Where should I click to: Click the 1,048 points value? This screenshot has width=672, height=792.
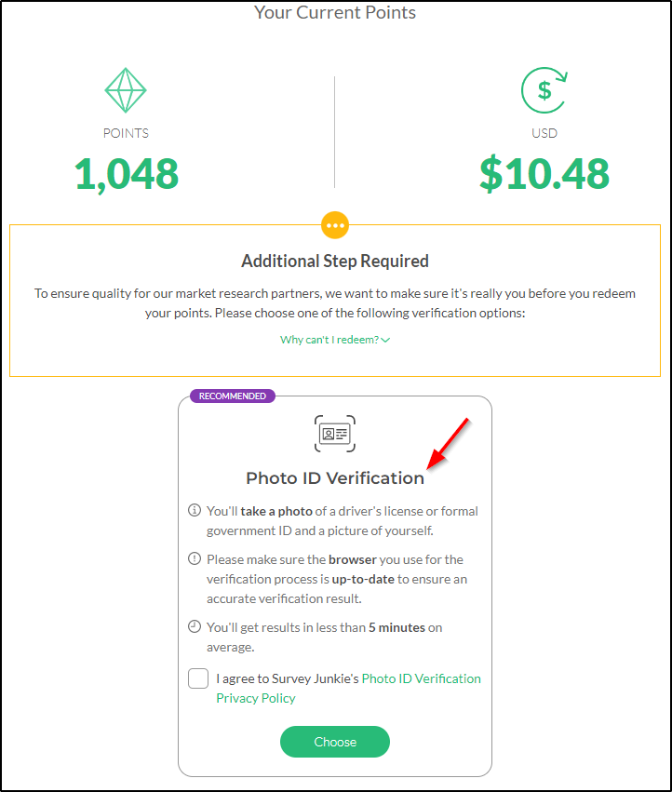127,174
